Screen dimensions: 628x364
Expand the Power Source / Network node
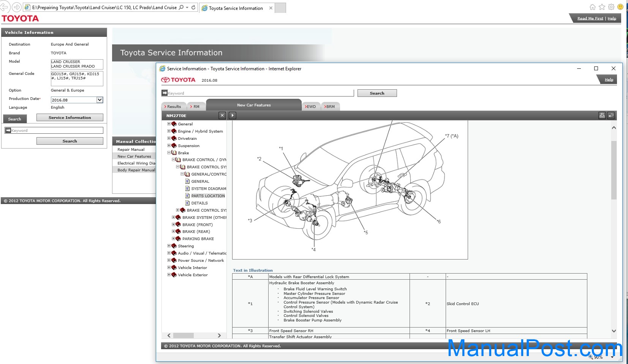tap(169, 260)
